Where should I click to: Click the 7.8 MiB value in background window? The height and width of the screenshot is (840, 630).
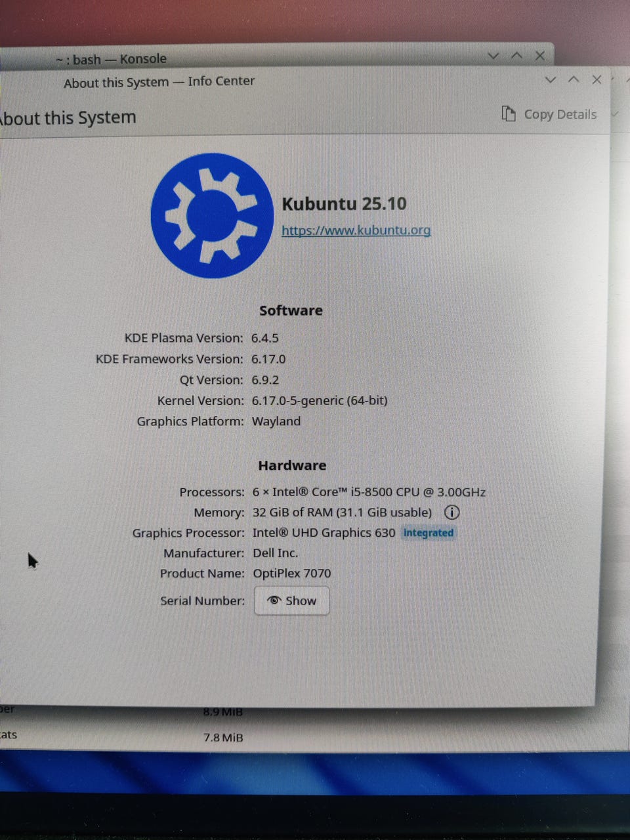[223, 738]
